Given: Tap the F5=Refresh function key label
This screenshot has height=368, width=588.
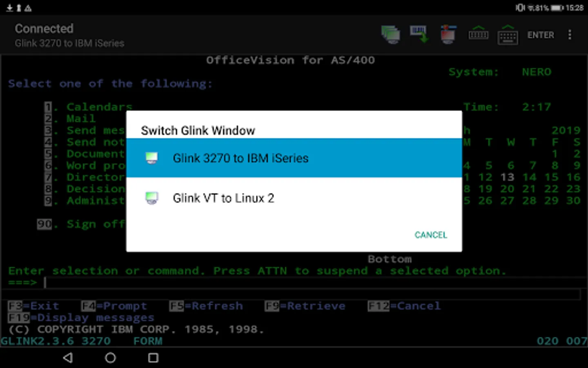Looking at the screenshot, I should click(x=206, y=306).
